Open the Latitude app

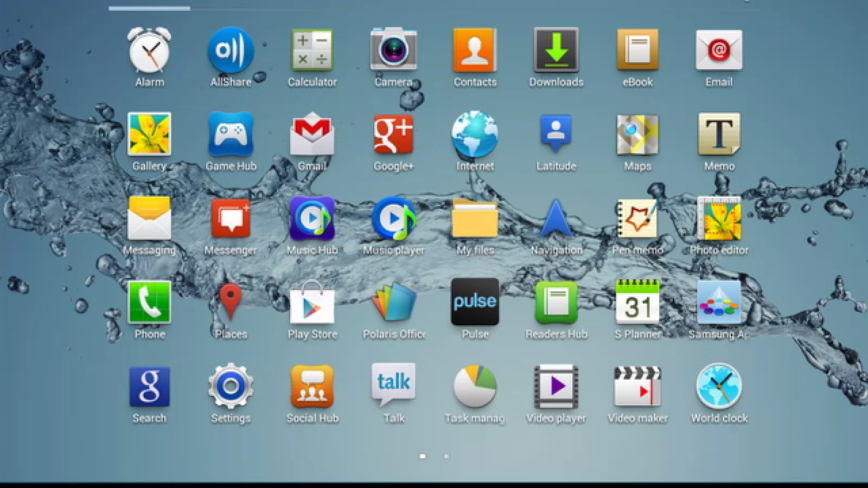coord(556,134)
